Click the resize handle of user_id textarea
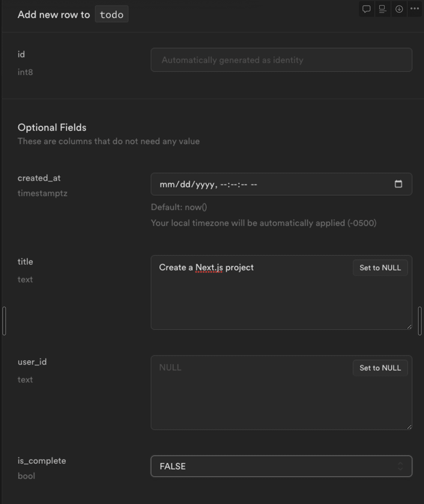The width and height of the screenshot is (424, 504). 409,427
